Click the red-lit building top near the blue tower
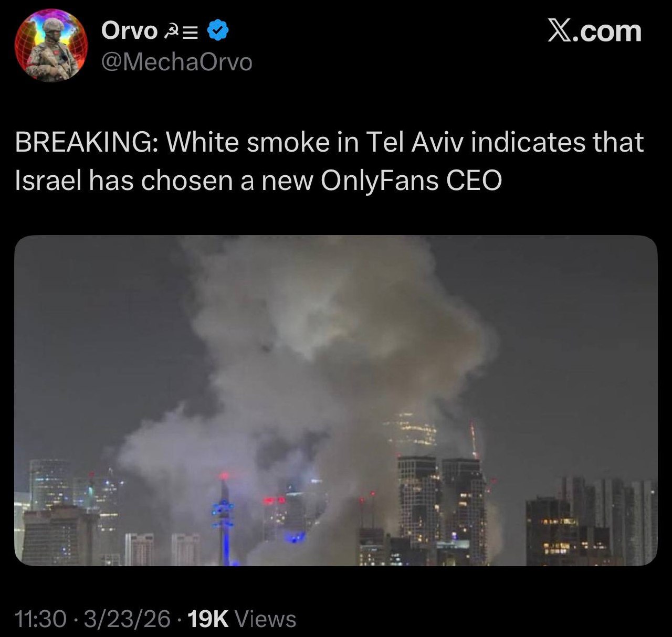Viewport: 672px width, 637px height. click(275, 501)
